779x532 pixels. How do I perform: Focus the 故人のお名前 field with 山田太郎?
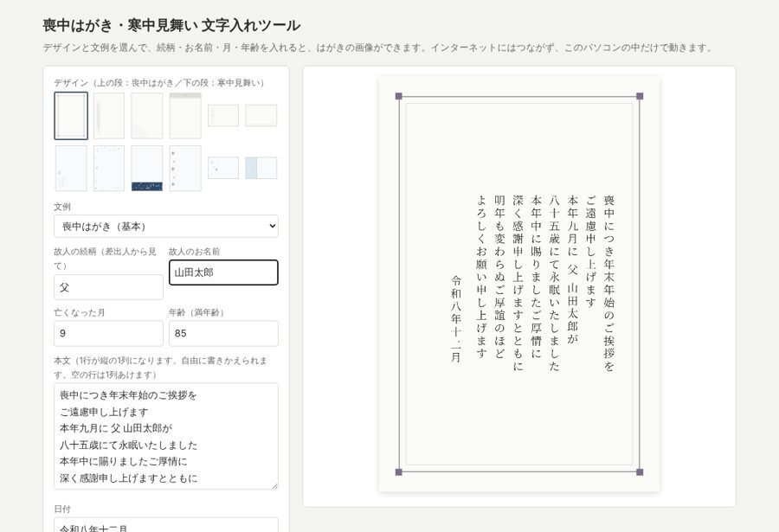coord(223,272)
